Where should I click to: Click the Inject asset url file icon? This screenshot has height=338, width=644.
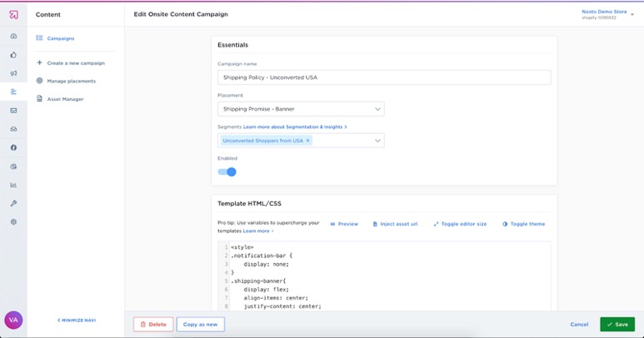click(375, 224)
